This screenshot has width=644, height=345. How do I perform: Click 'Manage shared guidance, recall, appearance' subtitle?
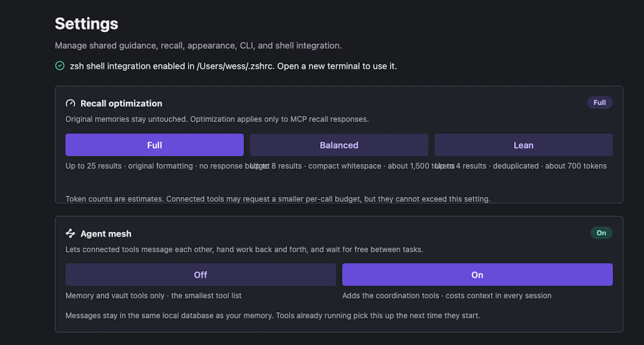pyautogui.click(x=198, y=45)
